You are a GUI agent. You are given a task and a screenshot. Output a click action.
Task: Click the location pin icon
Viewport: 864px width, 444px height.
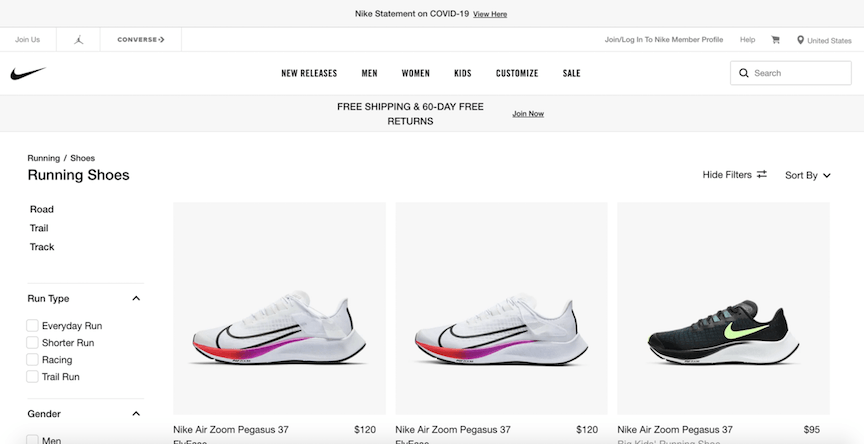click(801, 40)
